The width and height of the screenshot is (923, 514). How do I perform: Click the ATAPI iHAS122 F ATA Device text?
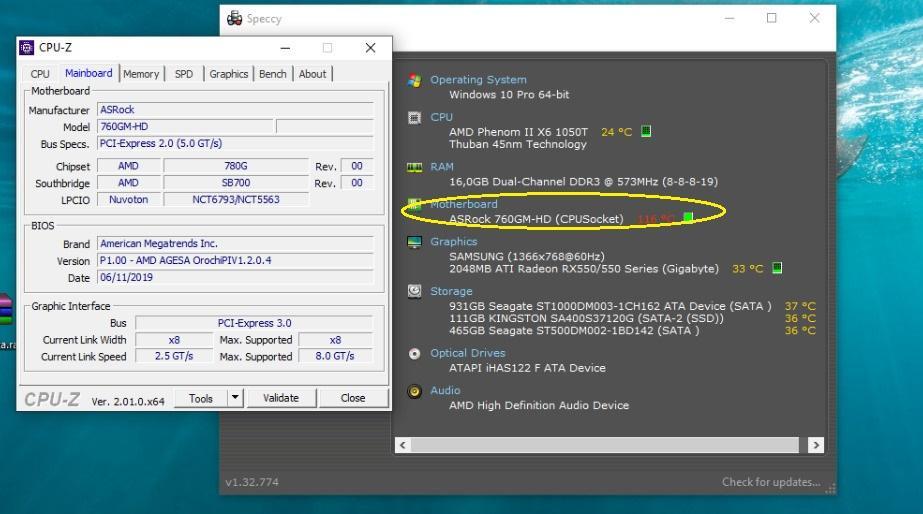pyautogui.click(x=527, y=368)
